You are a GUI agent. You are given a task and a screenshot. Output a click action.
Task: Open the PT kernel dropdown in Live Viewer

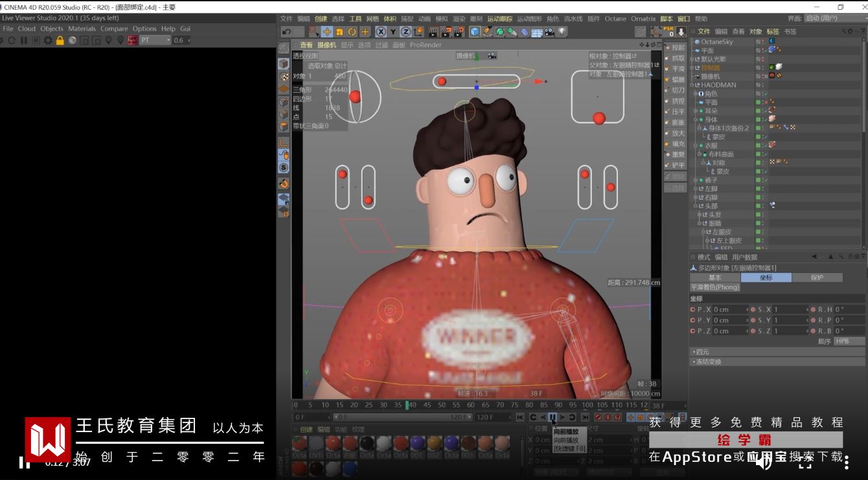click(x=155, y=40)
